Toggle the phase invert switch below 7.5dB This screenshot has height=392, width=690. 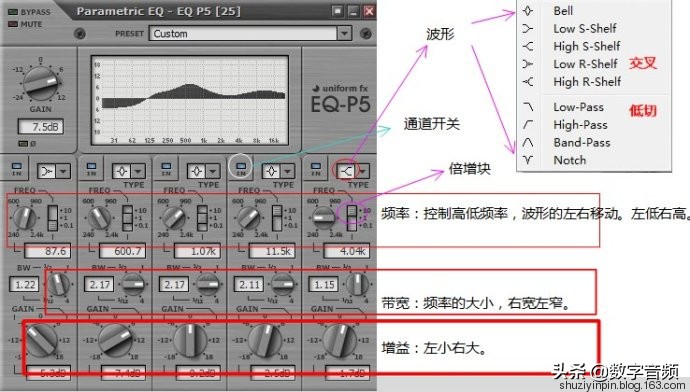click(x=23, y=143)
